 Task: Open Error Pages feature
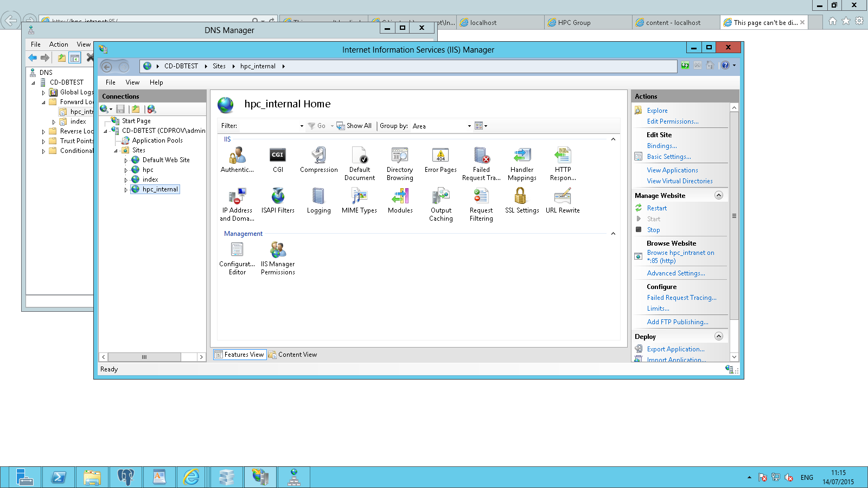(x=441, y=160)
